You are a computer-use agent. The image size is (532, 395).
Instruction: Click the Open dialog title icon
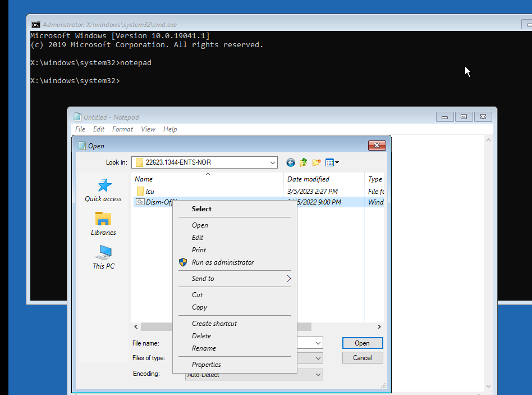82,146
